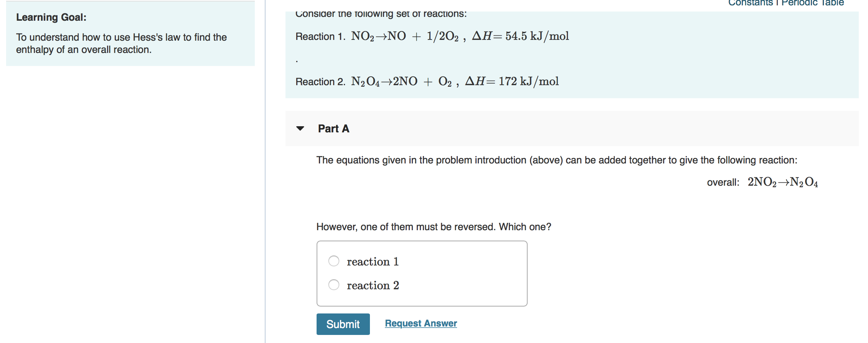
Task: Click the Request Answer link
Action: [420, 323]
